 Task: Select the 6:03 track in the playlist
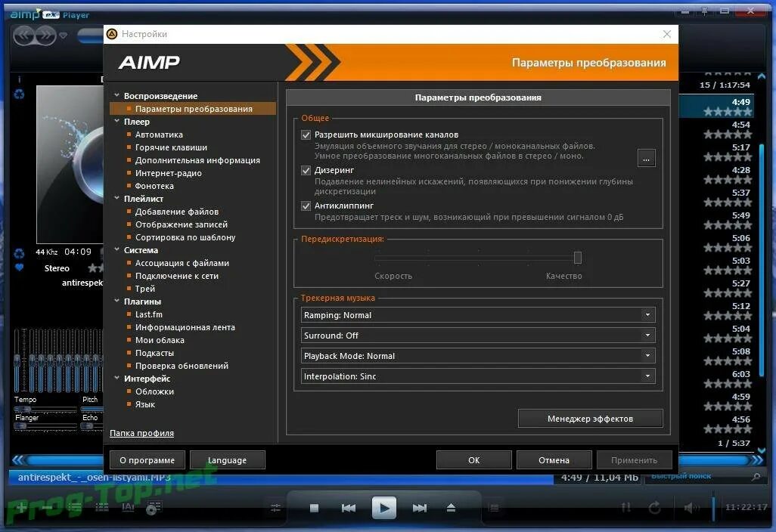[x=715, y=379]
